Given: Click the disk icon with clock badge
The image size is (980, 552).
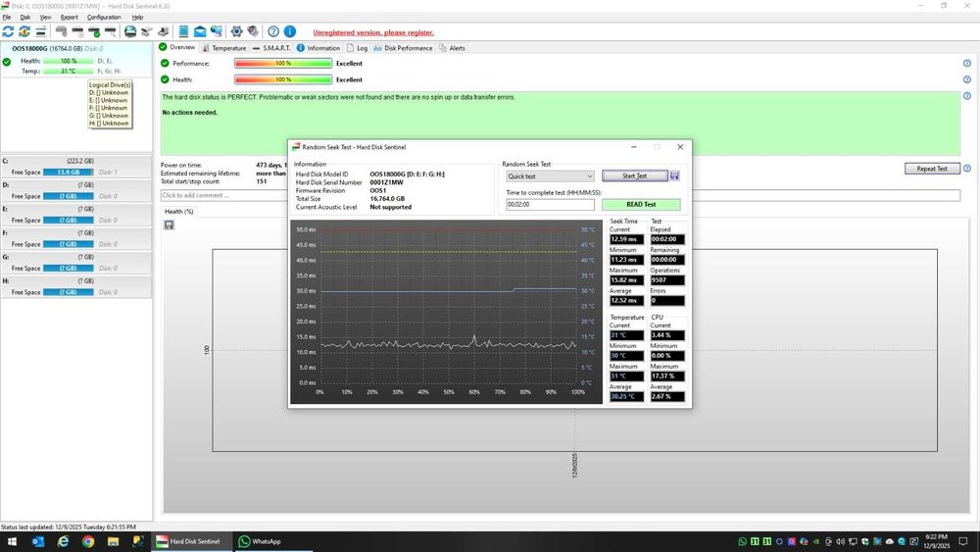Looking at the screenshot, I should 77,31.
